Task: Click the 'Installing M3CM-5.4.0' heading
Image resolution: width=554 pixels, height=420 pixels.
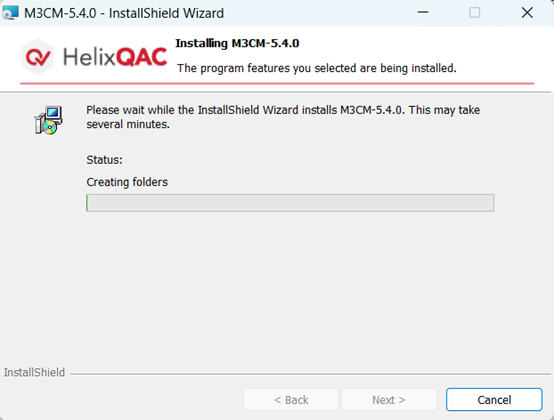Action: coord(237,43)
